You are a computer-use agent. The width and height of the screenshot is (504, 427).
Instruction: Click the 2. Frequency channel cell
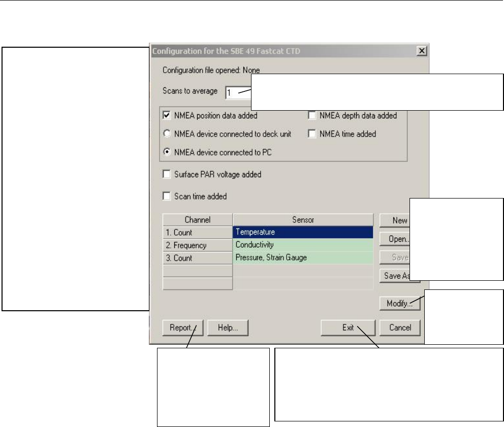click(197, 245)
